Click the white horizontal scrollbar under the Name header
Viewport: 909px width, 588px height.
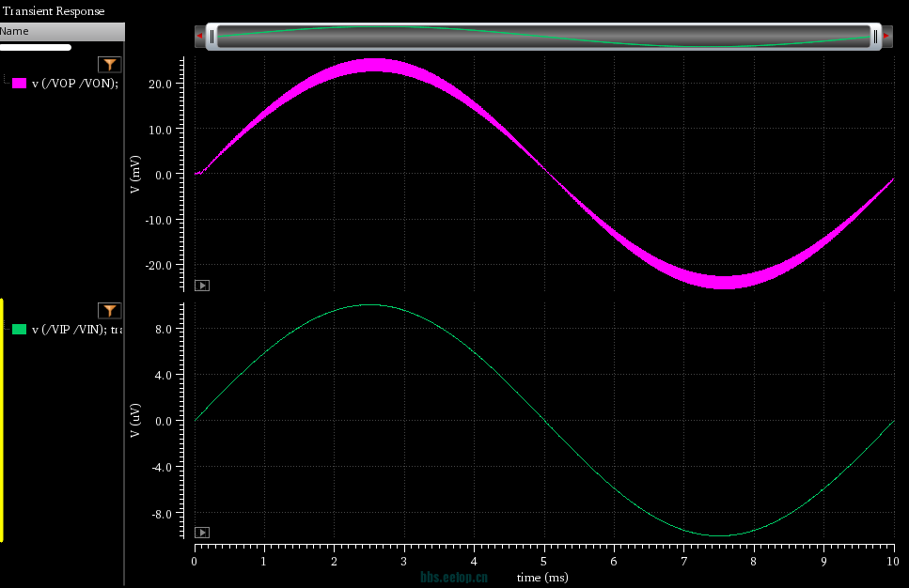tap(36, 48)
